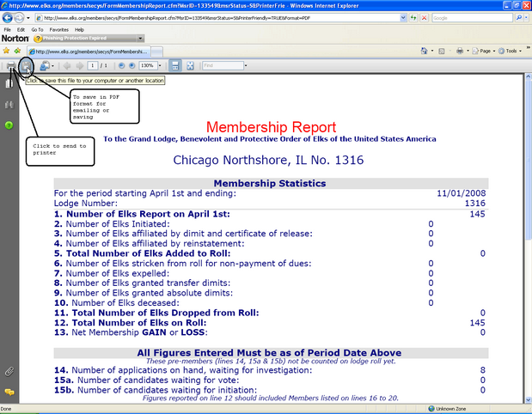Click the vertical scrollbar thumb
Viewport: 532px width, 414px height.
click(x=529, y=160)
